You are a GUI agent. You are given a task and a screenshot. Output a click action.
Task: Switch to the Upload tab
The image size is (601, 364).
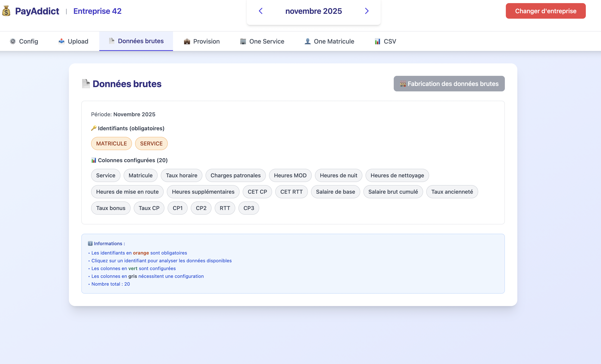73,41
